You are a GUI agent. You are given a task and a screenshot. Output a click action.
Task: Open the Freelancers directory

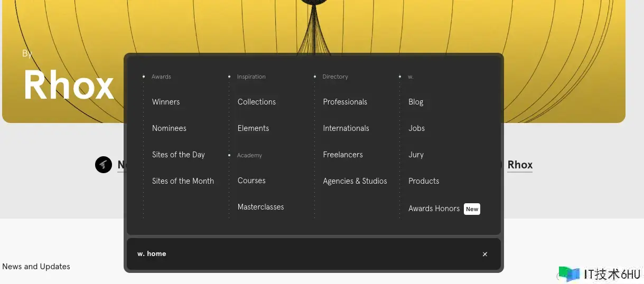[343, 155]
